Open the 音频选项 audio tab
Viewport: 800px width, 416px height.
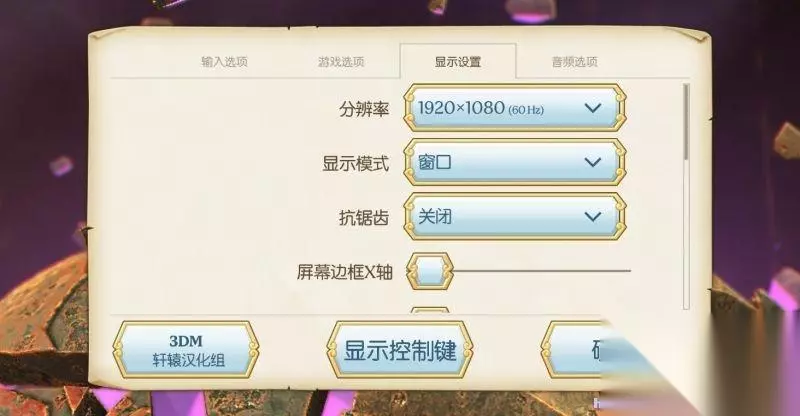click(x=574, y=62)
